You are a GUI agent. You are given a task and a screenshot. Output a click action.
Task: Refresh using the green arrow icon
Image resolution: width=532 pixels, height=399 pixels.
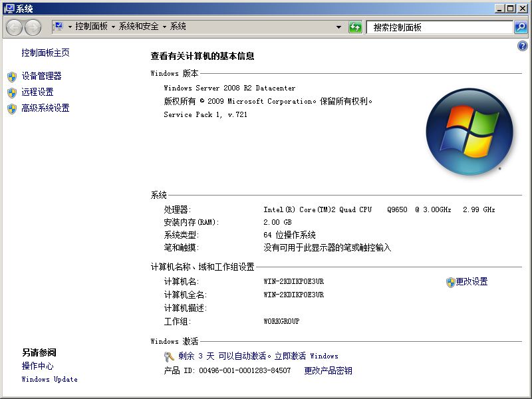355,27
